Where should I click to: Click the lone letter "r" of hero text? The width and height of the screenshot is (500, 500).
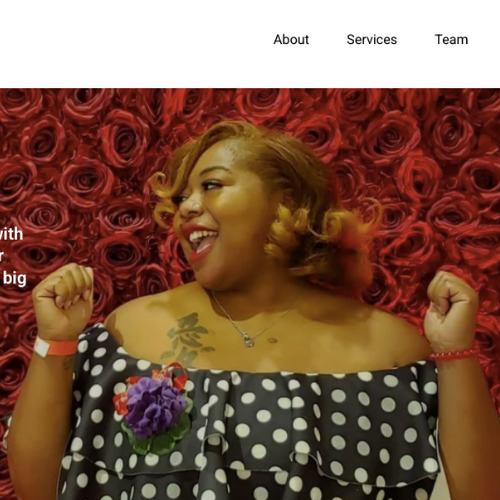click(x=2, y=256)
